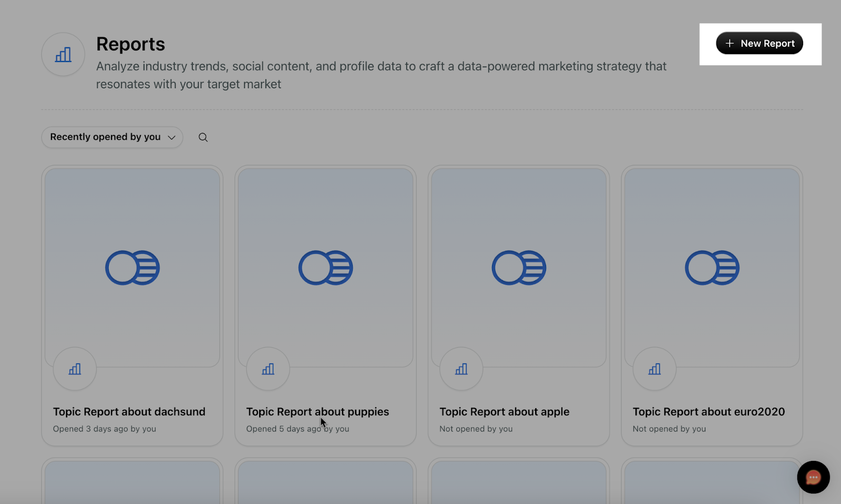Click the Reports page heading
This screenshot has width=841, height=504.
click(x=130, y=44)
